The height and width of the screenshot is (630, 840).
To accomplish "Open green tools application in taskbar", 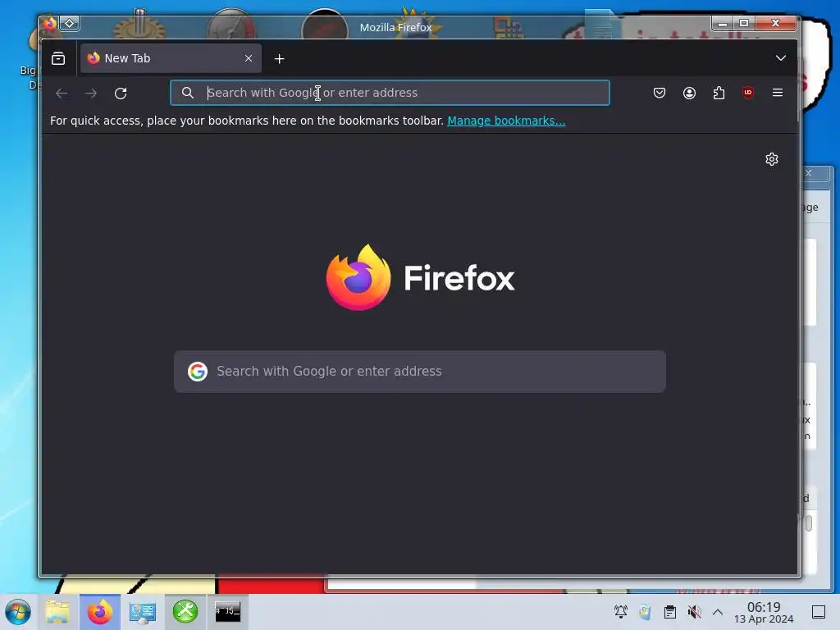I will pyautogui.click(x=185, y=612).
